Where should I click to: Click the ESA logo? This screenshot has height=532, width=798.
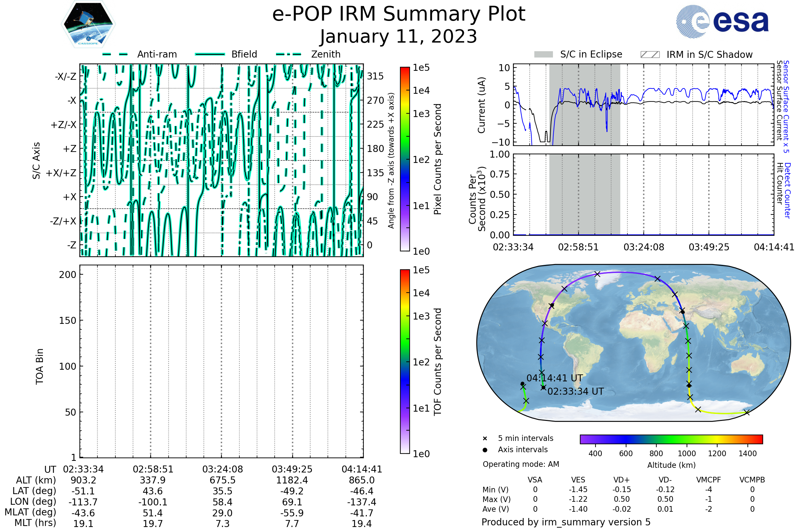[722, 22]
